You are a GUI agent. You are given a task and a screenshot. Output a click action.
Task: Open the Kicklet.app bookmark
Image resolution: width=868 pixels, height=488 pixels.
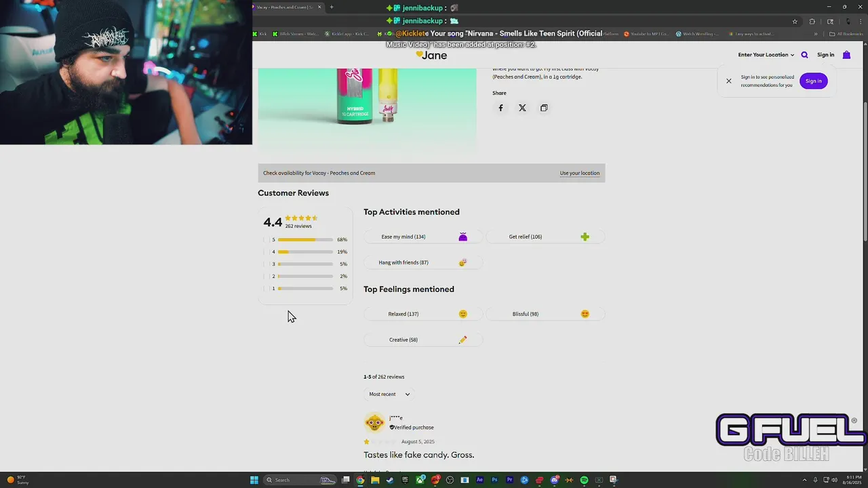point(347,34)
